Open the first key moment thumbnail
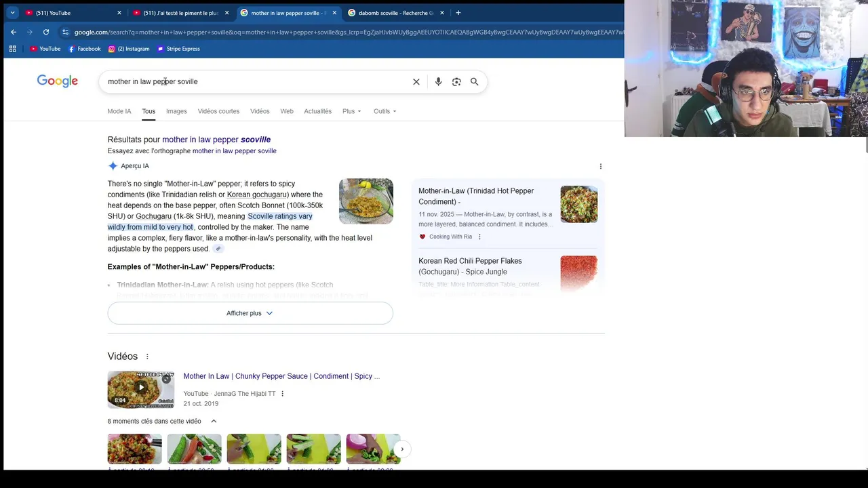 (x=135, y=449)
